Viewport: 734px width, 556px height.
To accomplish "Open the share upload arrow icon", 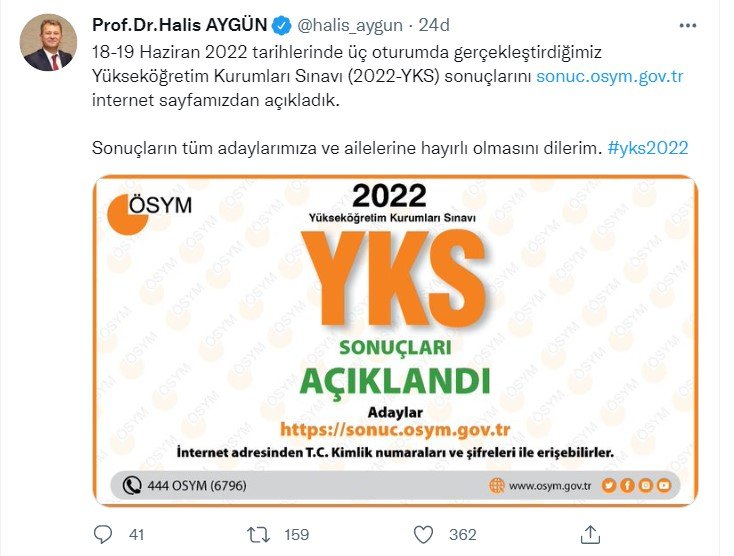I will pyautogui.click(x=590, y=534).
